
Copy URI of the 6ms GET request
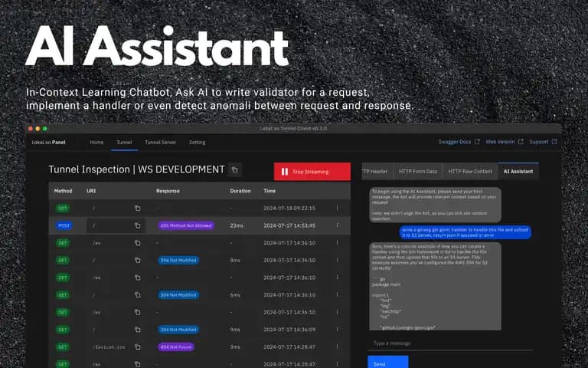tap(138, 294)
